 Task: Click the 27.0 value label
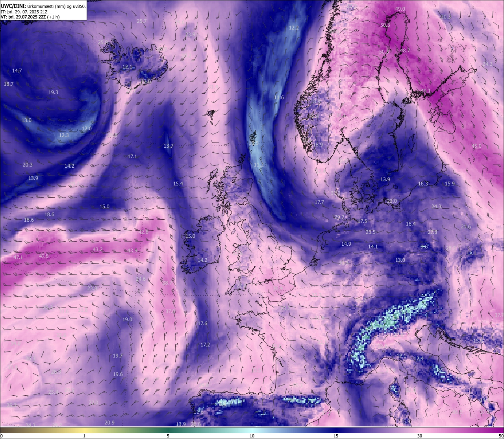pyautogui.click(x=93, y=403)
